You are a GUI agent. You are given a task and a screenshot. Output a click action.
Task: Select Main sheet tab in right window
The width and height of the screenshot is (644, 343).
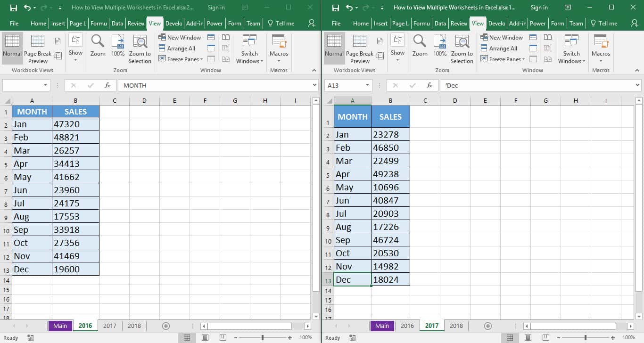point(382,326)
